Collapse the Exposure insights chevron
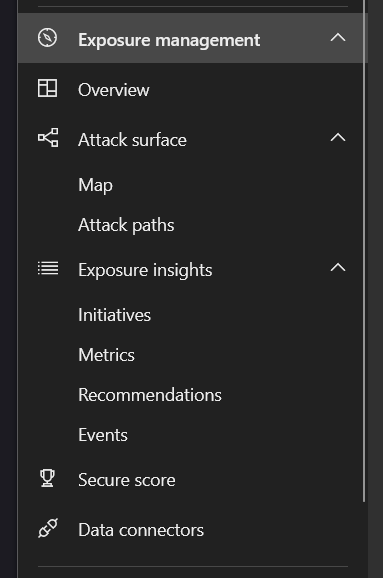This screenshot has height=578, width=383. click(338, 268)
